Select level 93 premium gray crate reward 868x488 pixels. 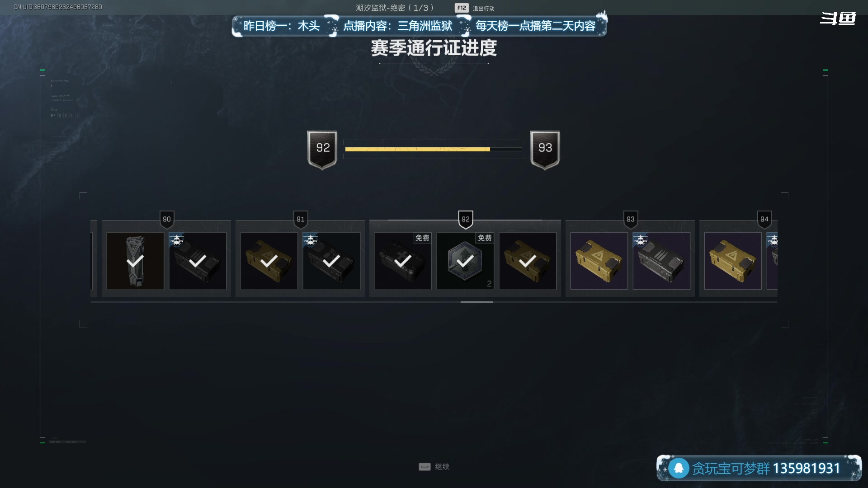click(661, 261)
